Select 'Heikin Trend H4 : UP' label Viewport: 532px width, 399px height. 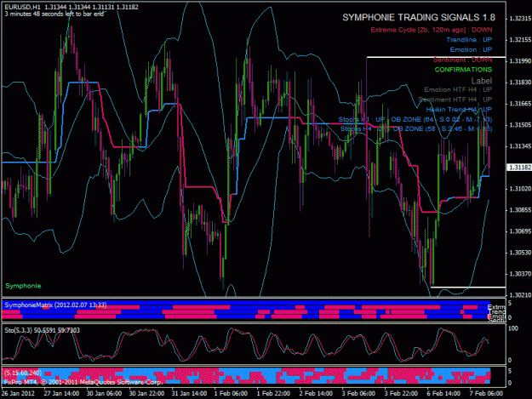tap(459, 109)
